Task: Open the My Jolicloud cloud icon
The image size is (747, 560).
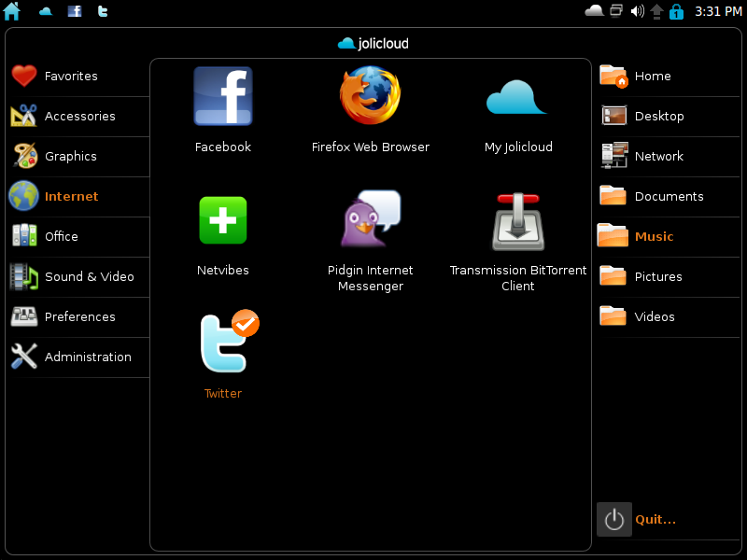Action: 516,98
